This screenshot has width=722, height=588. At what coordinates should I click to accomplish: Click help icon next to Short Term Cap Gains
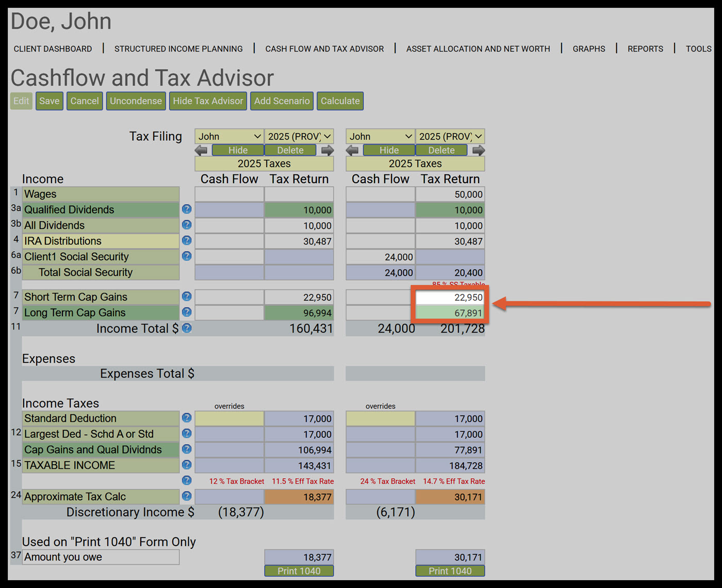[x=187, y=297]
